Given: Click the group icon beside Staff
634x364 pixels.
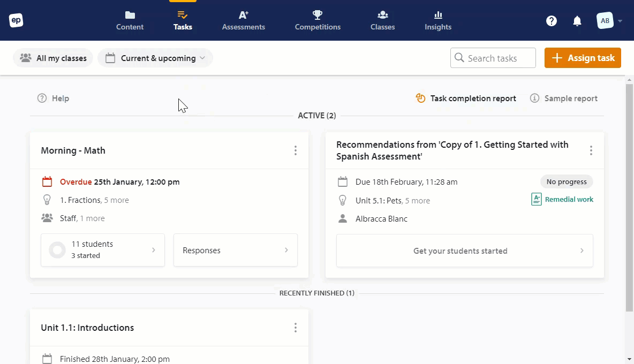Looking at the screenshot, I should 47,218.
